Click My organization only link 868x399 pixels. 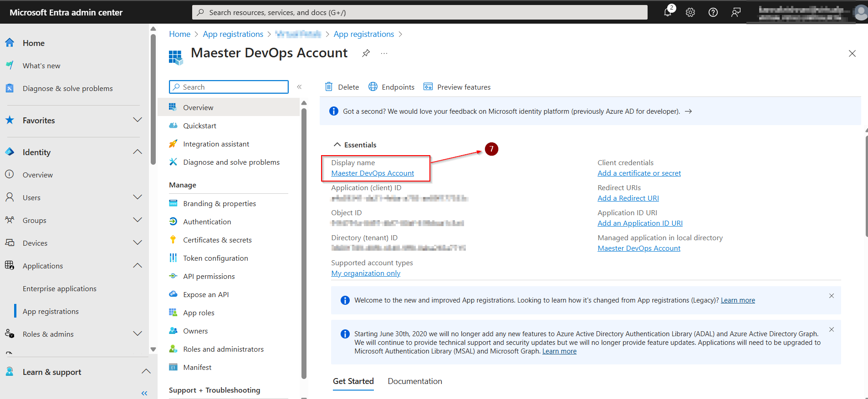[x=366, y=273]
